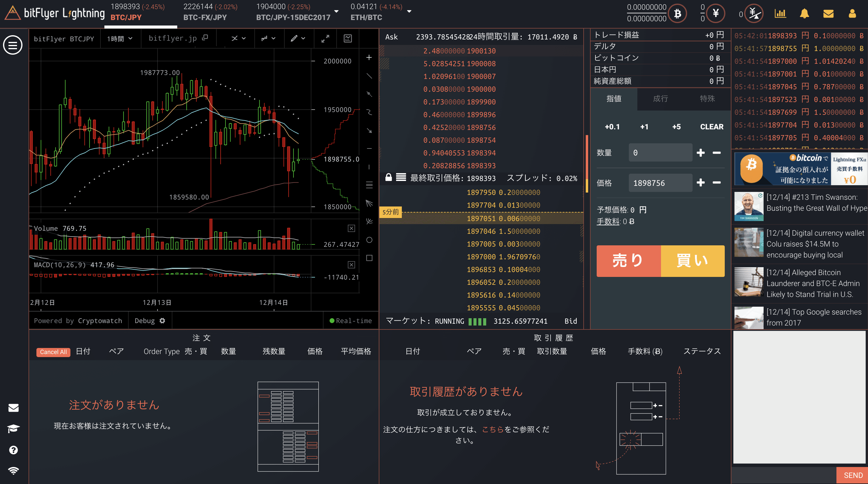Click the Debug gear settings icon
The width and height of the screenshot is (868, 484).
click(162, 321)
